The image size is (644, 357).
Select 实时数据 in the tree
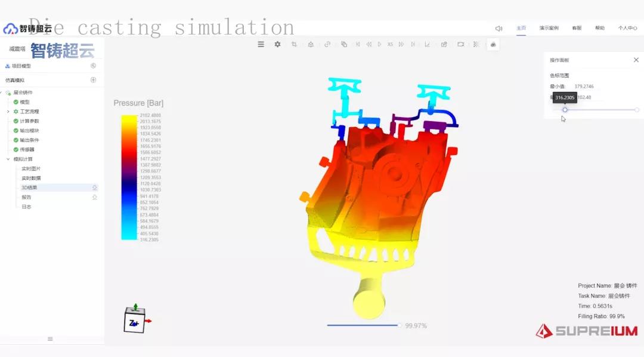click(x=31, y=178)
